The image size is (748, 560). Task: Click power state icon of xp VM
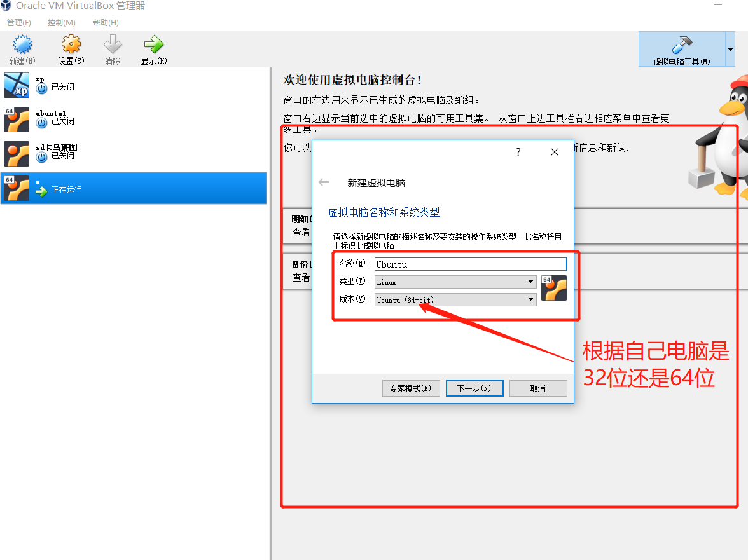[42, 88]
